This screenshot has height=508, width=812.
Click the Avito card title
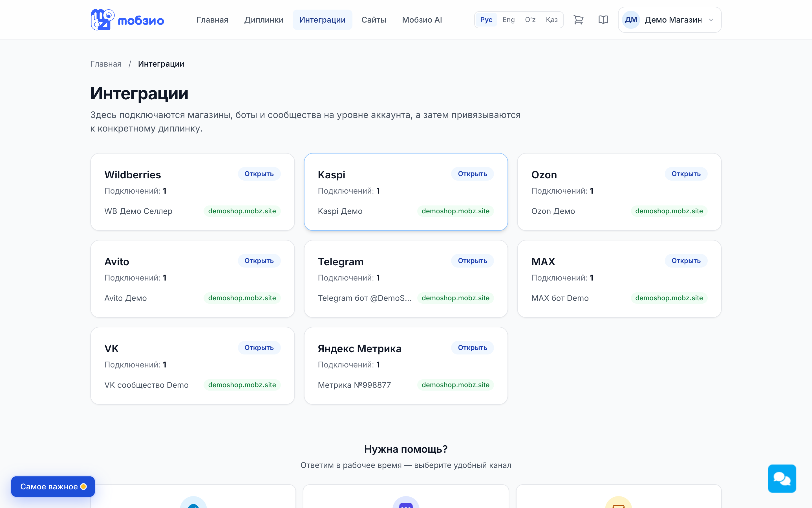[116, 262]
